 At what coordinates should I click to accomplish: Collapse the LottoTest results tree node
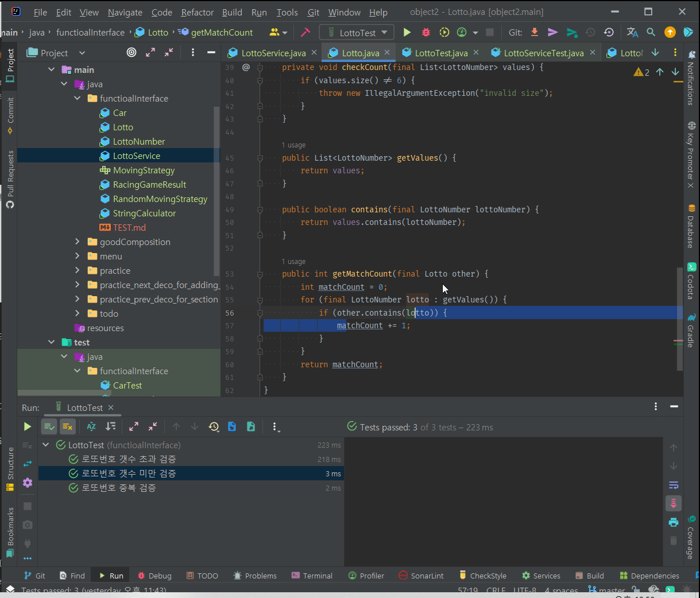point(46,445)
